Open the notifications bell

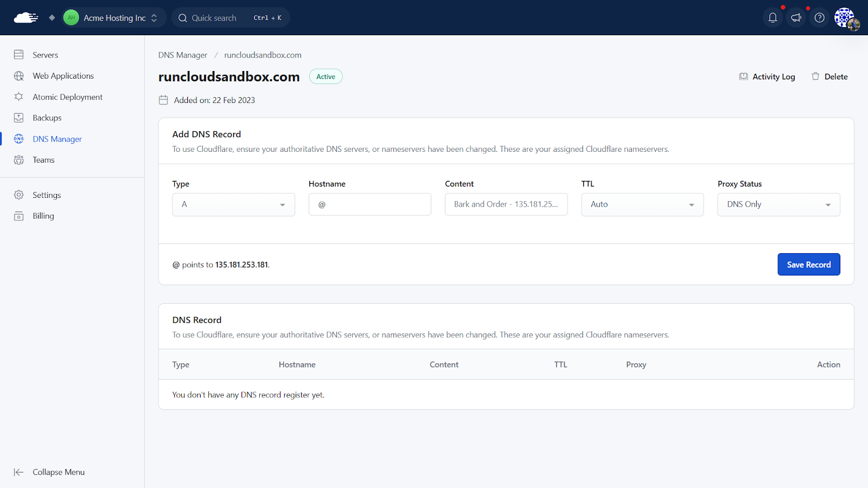(773, 18)
